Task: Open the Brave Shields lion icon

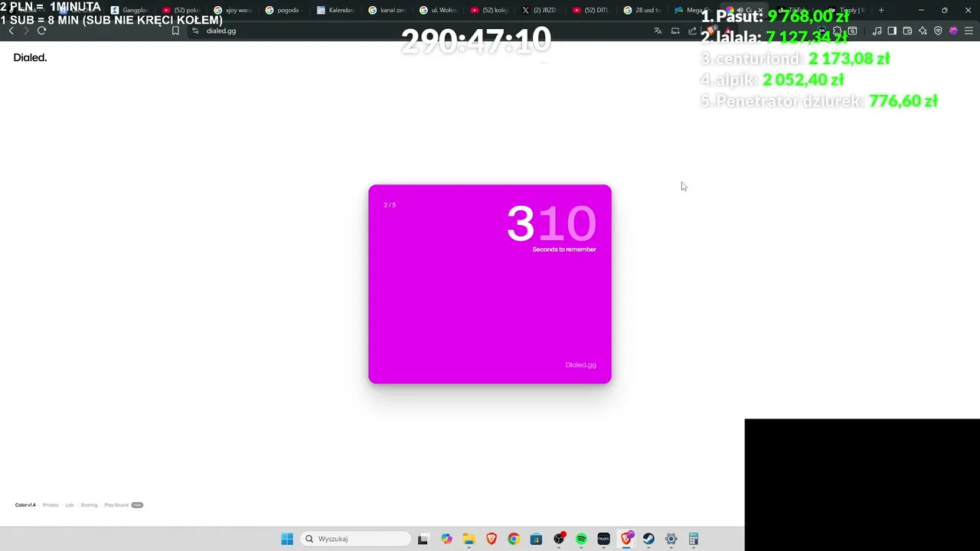Action: (x=711, y=31)
